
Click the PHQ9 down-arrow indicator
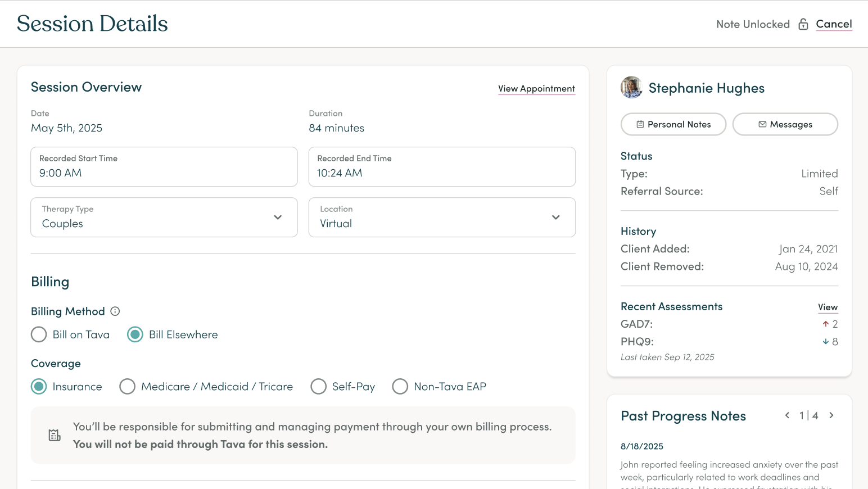click(825, 342)
